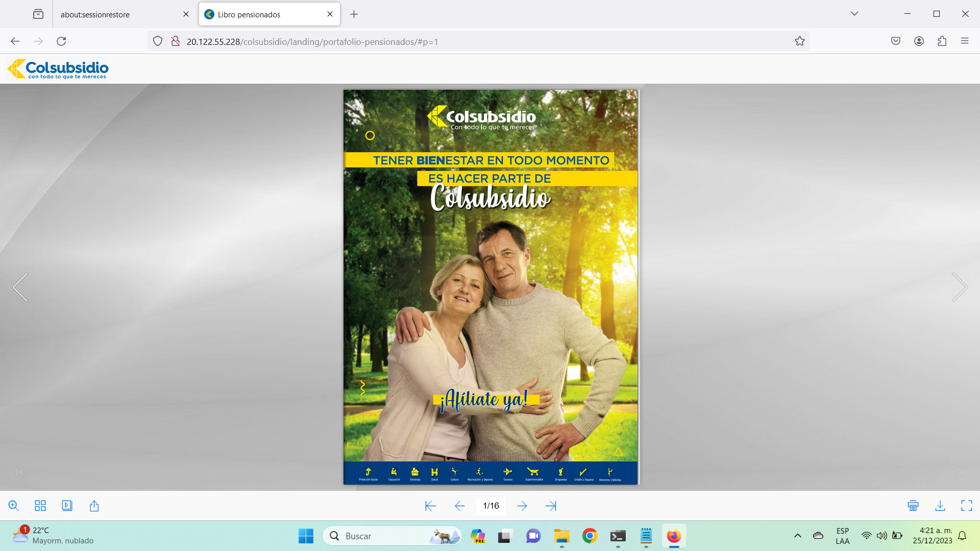The image size is (980, 551).
Task: Open the thumbnails grid view
Action: [x=40, y=506]
